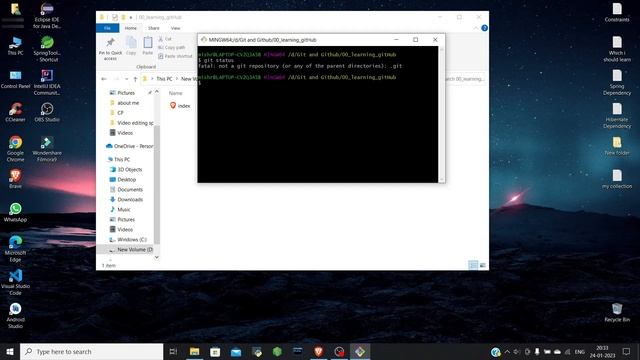Screen dimensions: 640x360
Task: Click File Explorer icon in the taskbar
Action: click(195, 351)
